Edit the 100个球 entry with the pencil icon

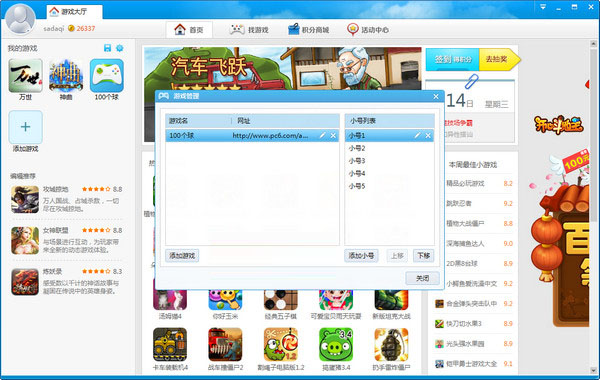click(322, 135)
